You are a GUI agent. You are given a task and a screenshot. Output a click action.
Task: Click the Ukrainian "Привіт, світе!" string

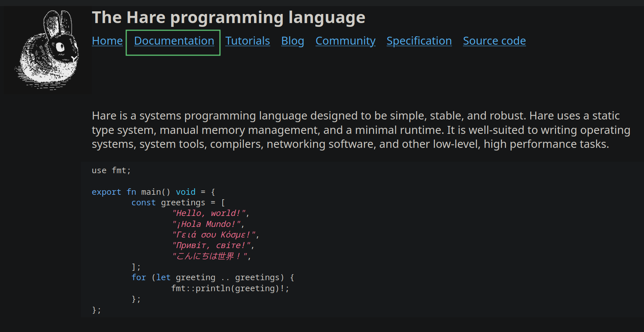pyautogui.click(x=211, y=245)
